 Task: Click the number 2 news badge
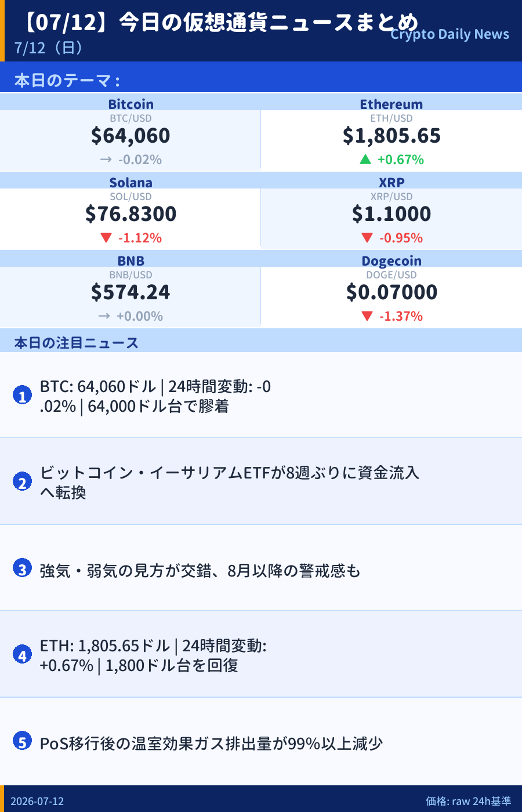click(22, 482)
